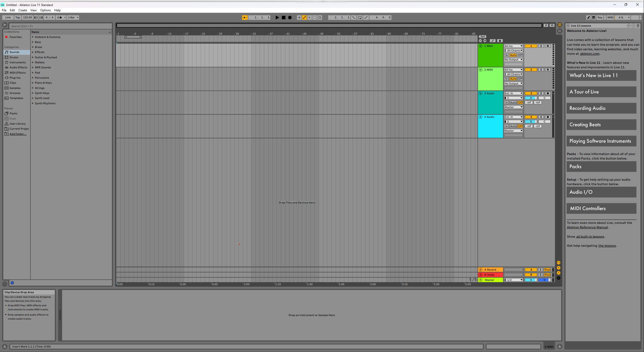Toggle the Punch-In switch
The image size is (644, 352).
[354, 18]
